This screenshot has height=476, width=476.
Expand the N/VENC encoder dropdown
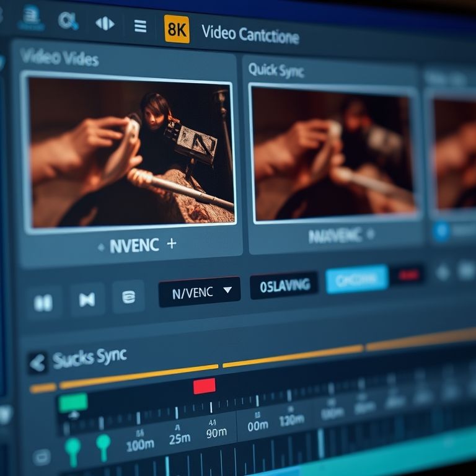click(x=200, y=292)
